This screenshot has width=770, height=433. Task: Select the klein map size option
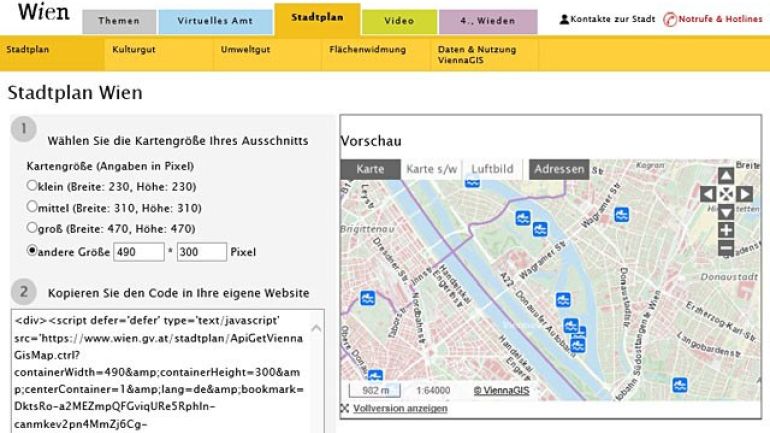click(x=32, y=185)
